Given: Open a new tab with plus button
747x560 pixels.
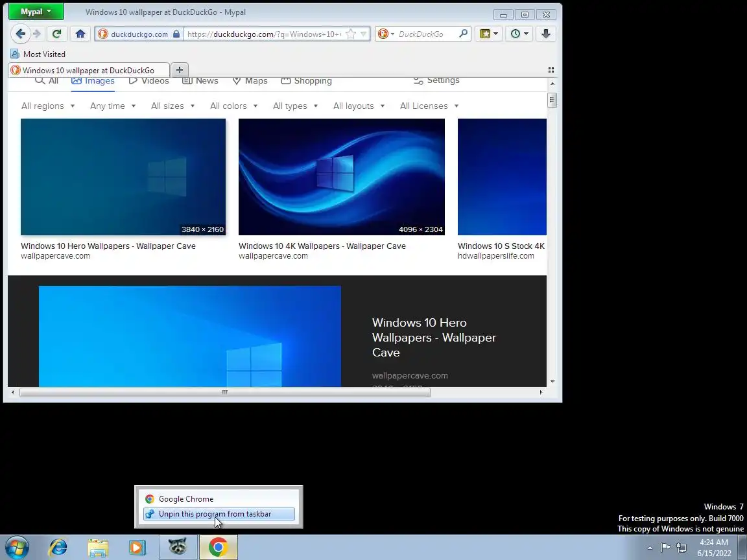Looking at the screenshot, I should 180,70.
